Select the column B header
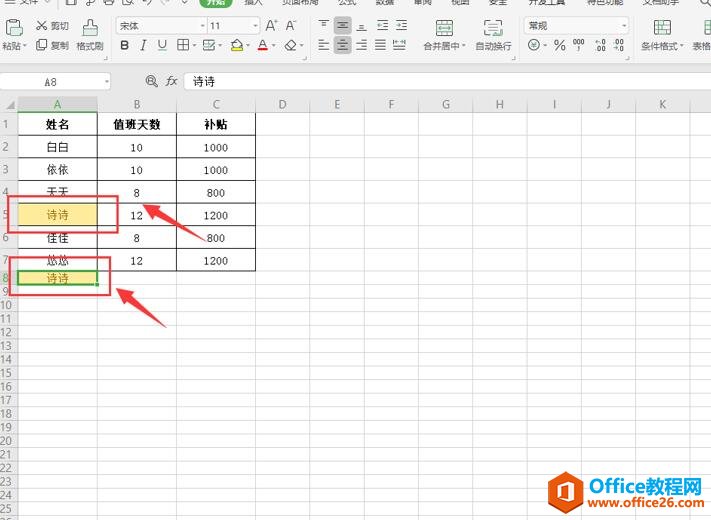Screen dimensions: 711x520 (136, 105)
